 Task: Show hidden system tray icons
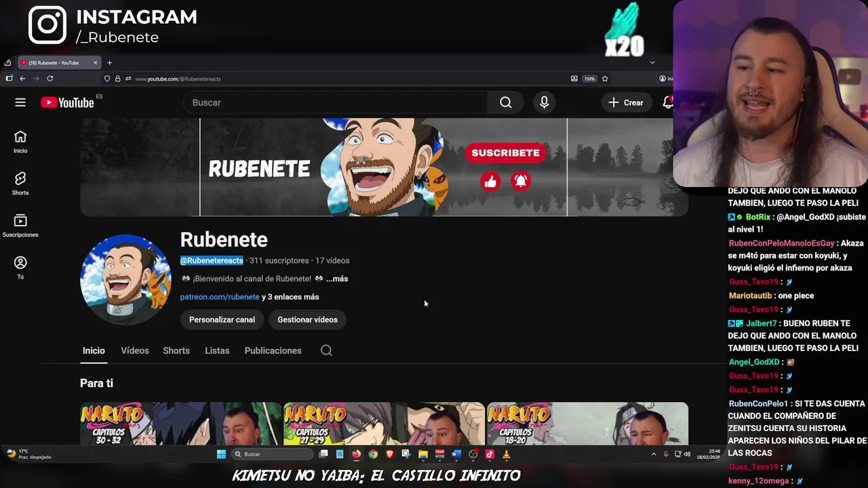coord(654,454)
